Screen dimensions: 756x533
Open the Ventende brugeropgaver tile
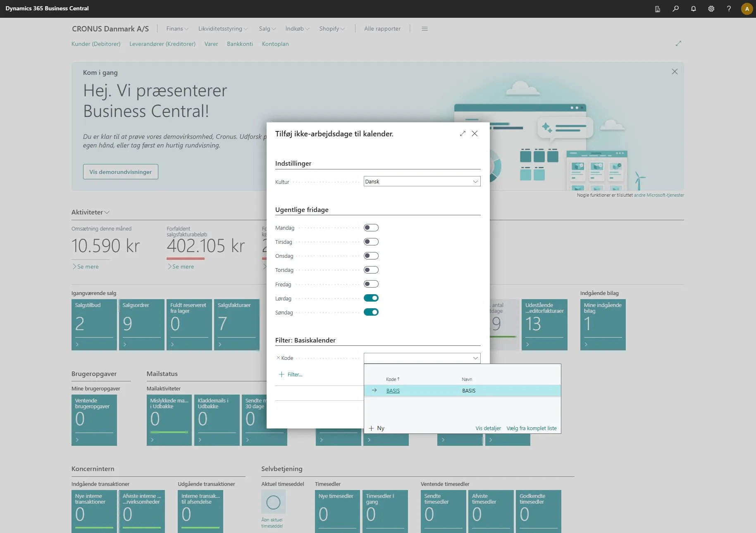tap(94, 420)
